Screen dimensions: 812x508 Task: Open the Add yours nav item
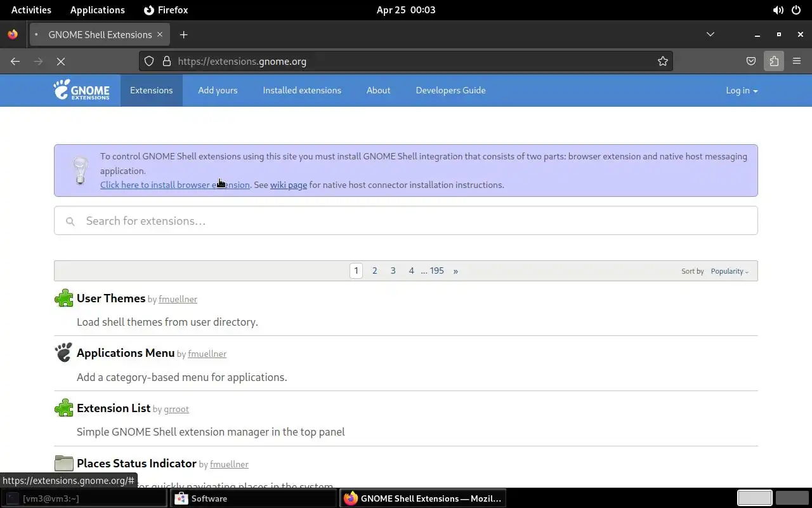pyautogui.click(x=218, y=90)
